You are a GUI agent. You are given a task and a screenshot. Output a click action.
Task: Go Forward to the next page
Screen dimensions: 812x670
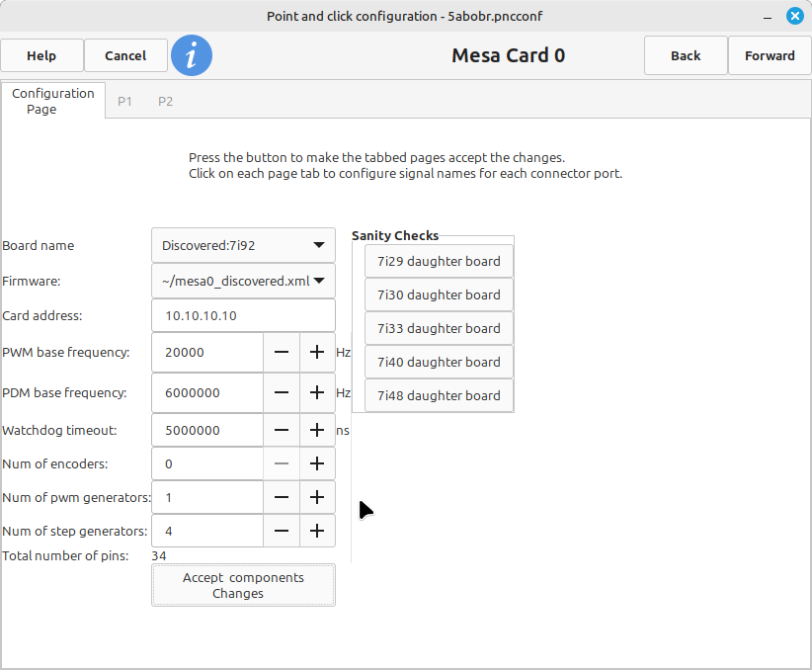pos(770,55)
